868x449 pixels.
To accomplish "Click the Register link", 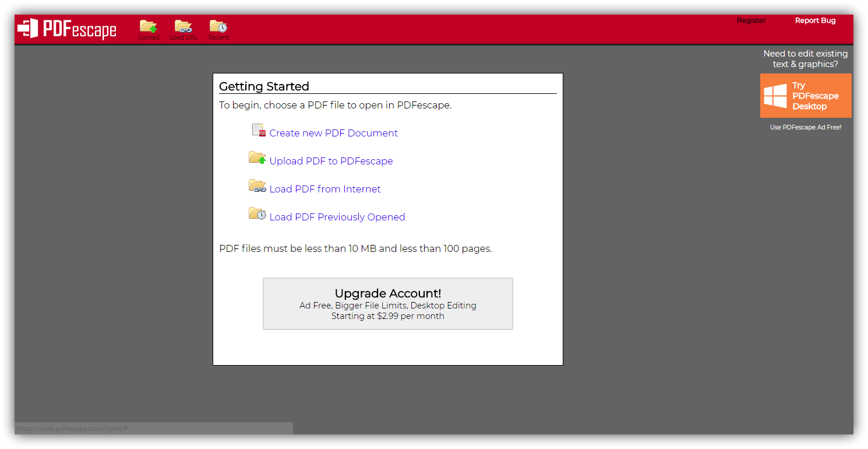I will pyautogui.click(x=751, y=20).
